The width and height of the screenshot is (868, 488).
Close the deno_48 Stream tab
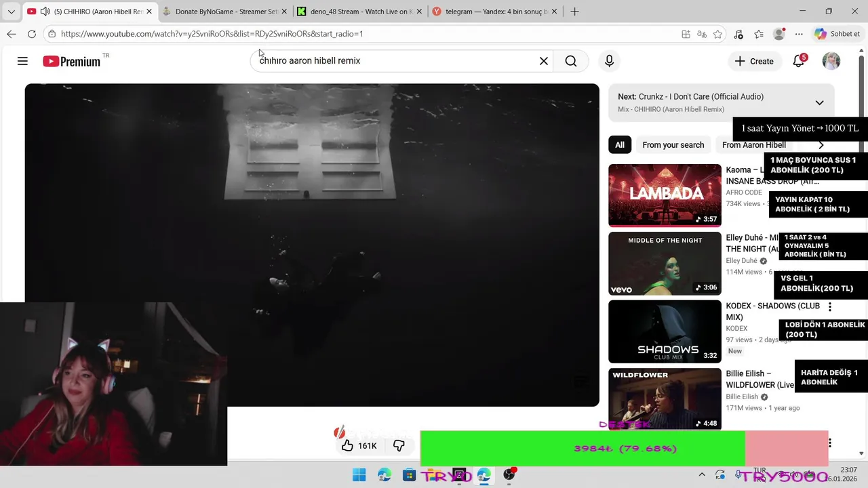tap(419, 12)
